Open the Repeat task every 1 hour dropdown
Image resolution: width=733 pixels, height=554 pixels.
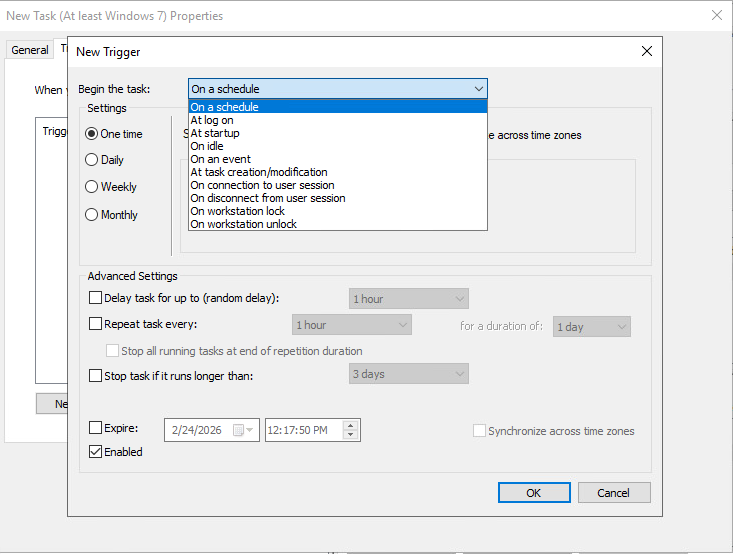pos(352,325)
